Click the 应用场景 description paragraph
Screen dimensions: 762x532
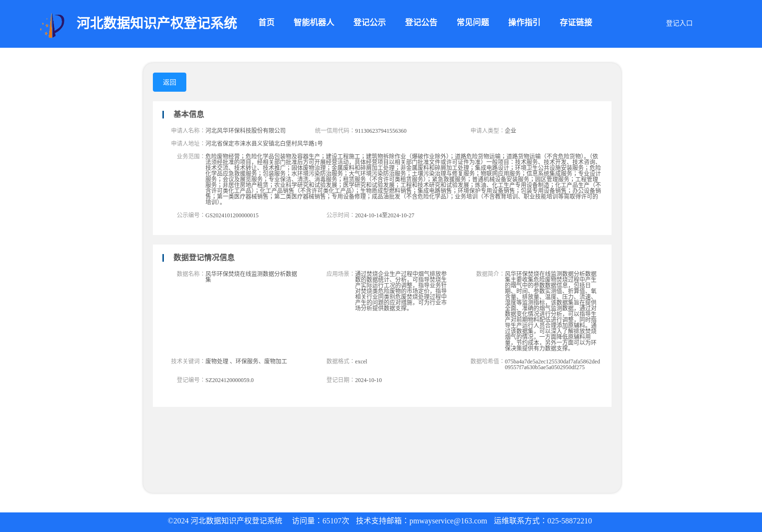[x=401, y=291]
